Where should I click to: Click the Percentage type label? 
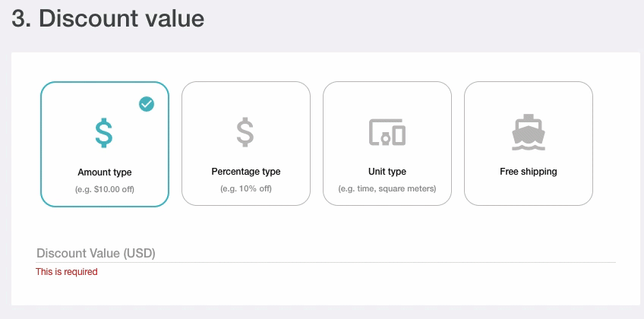[x=246, y=172]
